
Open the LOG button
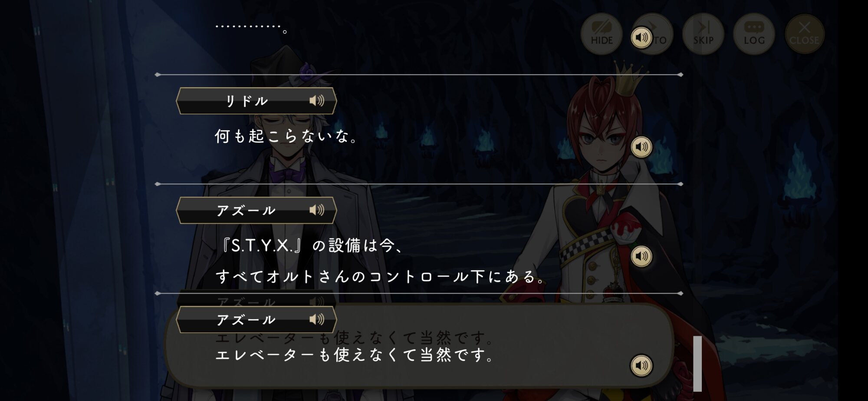point(754,34)
